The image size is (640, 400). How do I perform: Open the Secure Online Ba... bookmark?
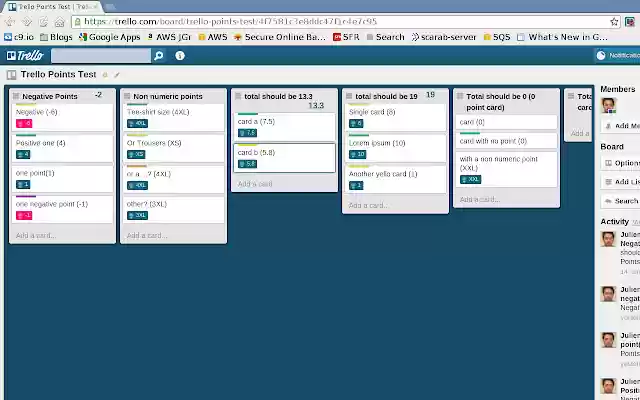pos(280,37)
